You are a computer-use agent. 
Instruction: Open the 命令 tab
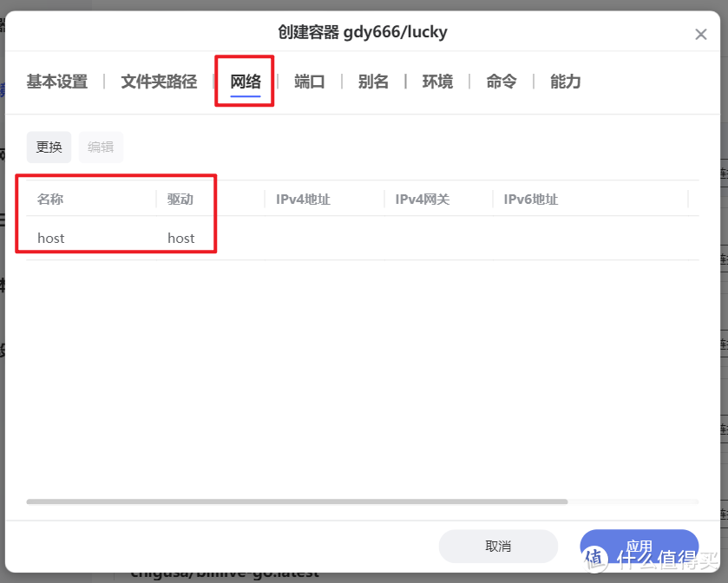tap(501, 82)
